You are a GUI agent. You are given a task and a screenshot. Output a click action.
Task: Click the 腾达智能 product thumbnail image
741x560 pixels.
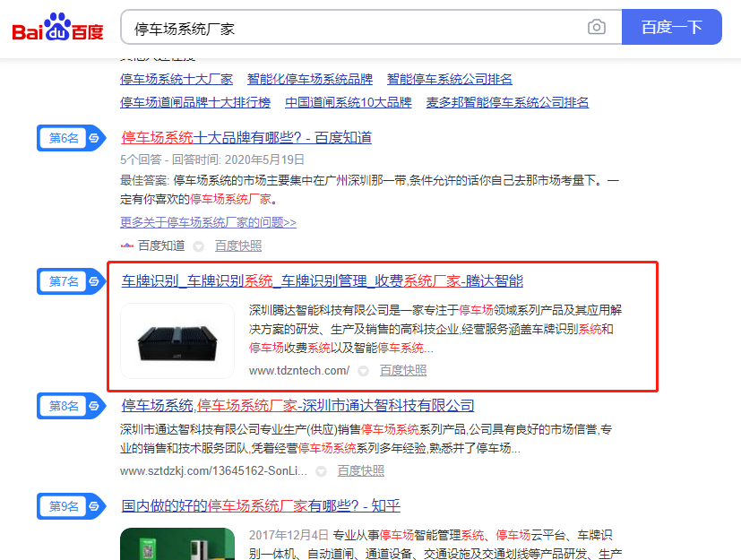(177, 340)
